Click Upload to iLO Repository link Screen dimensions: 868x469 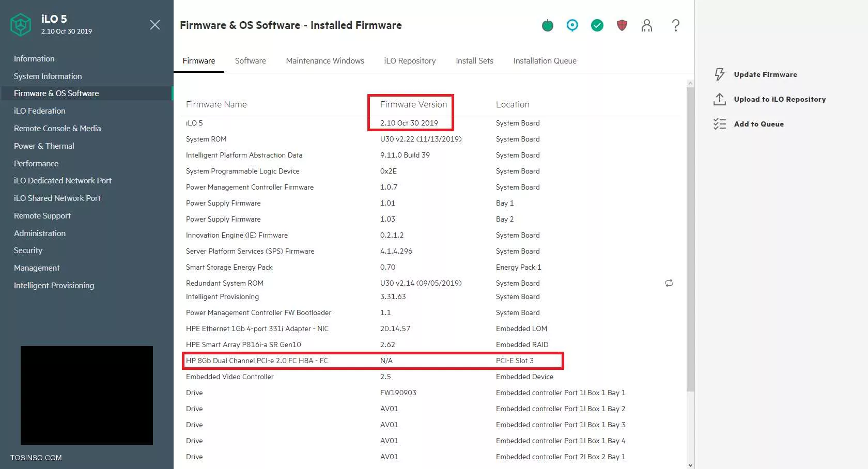pyautogui.click(x=780, y=99)
